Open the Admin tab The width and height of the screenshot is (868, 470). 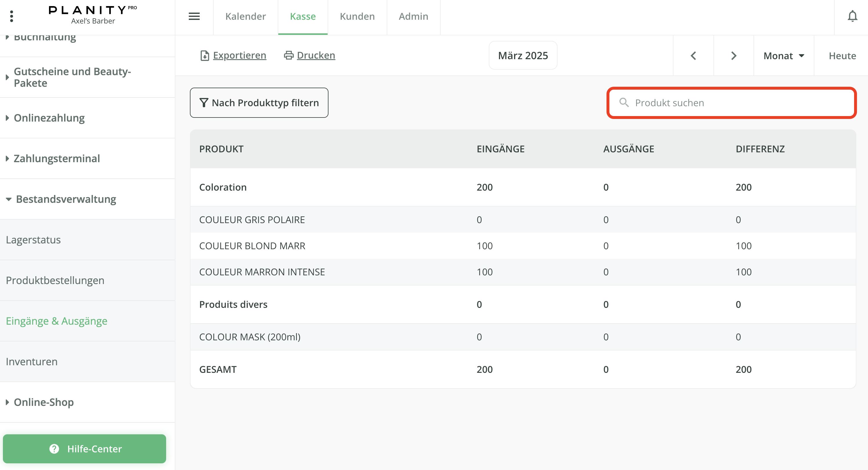pos(413,16)
